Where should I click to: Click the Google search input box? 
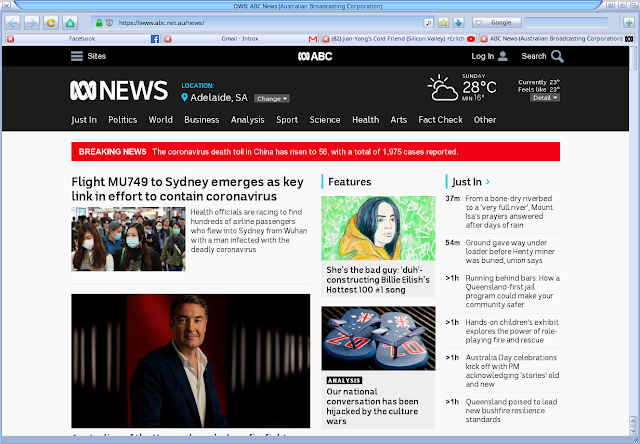click(x=566, y=22)
